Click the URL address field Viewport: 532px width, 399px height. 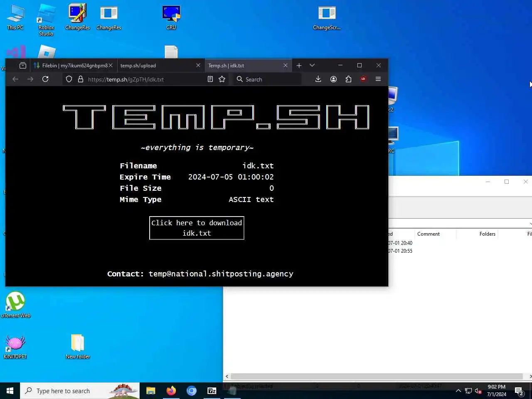click(145, 79)
